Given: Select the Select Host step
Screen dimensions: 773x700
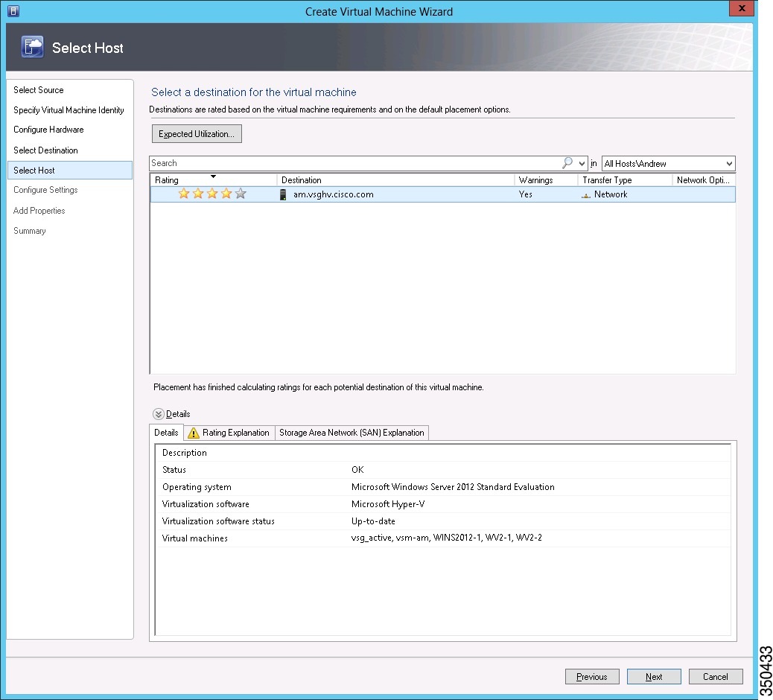Looking at the screenshot, I should point(69,170).
